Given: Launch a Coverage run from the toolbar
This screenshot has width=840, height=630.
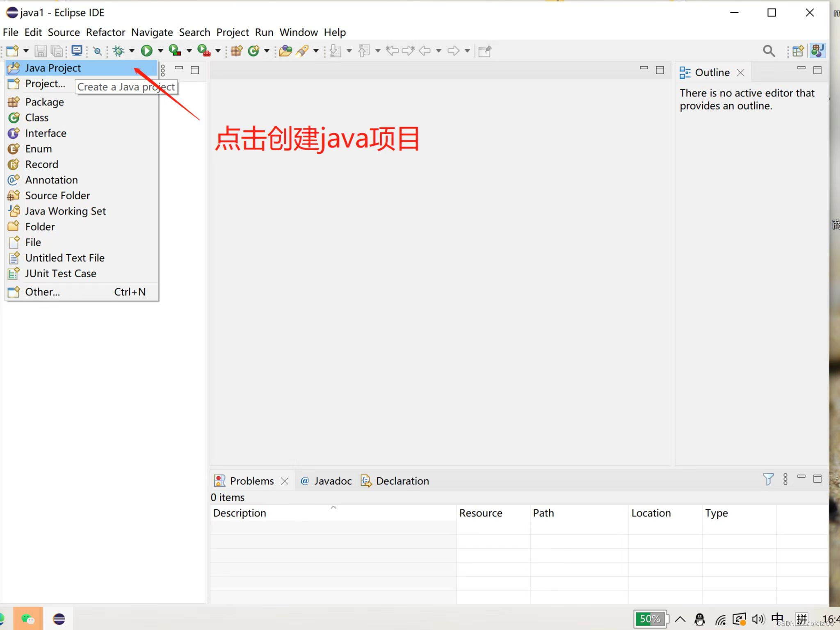Looking at the screenshot, I should [175, 50].
